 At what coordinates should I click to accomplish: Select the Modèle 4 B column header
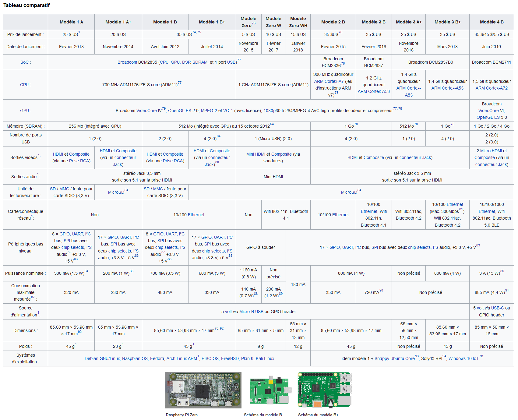point(492,22)
